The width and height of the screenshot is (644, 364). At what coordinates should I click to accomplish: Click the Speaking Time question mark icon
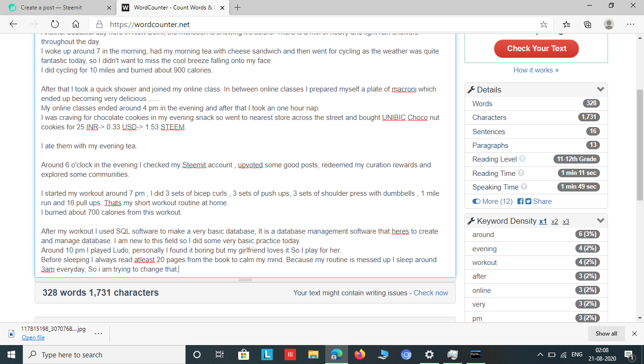pyautogui.click(x=524, y=187)
